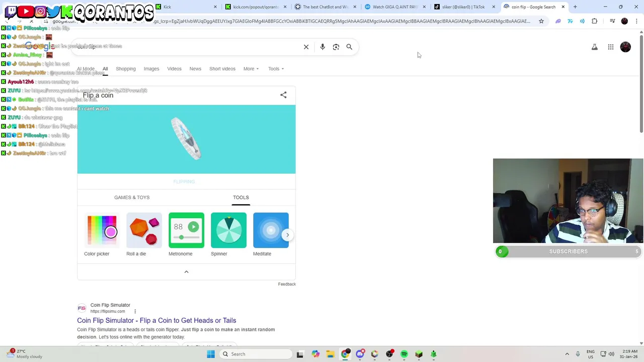
Task: Open Copilot from the taskbar
Action: click(315, 354)
